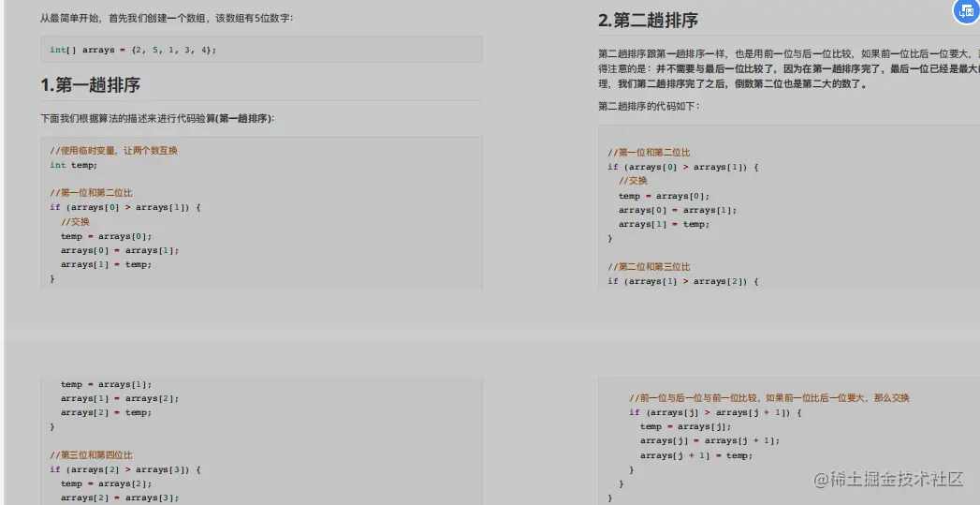Click the bold line starting "得注意的是：并不需要与最后一位比较了"
Screen dimensions: 980x505
789,68
